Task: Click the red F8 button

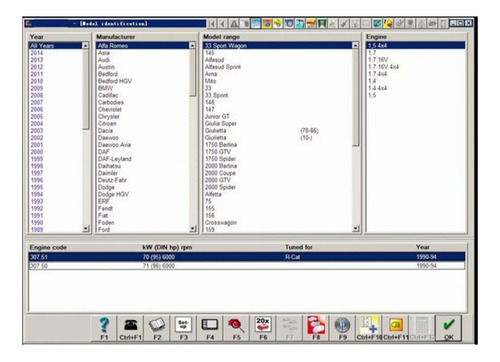Action: pos(316,328)
